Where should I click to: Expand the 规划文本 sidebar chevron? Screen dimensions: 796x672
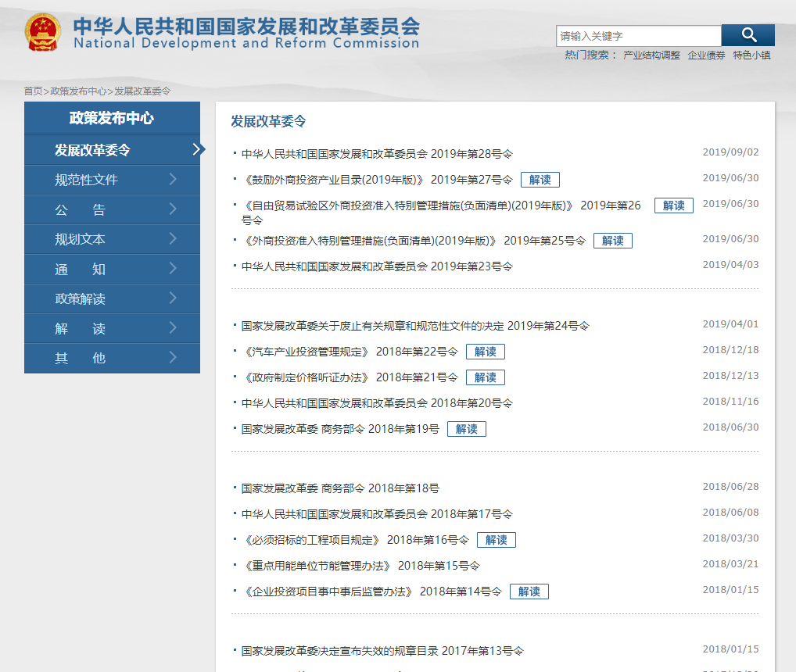click(x=173, y=239)
